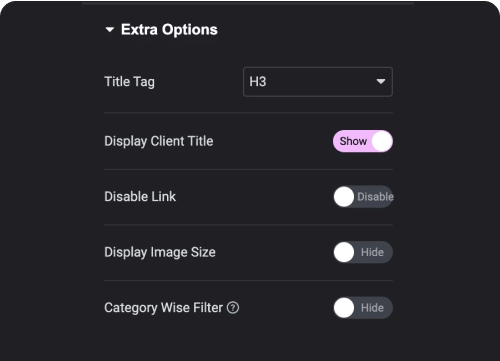Collapse the Extra Options section arrow

click(x=110, y=30)
